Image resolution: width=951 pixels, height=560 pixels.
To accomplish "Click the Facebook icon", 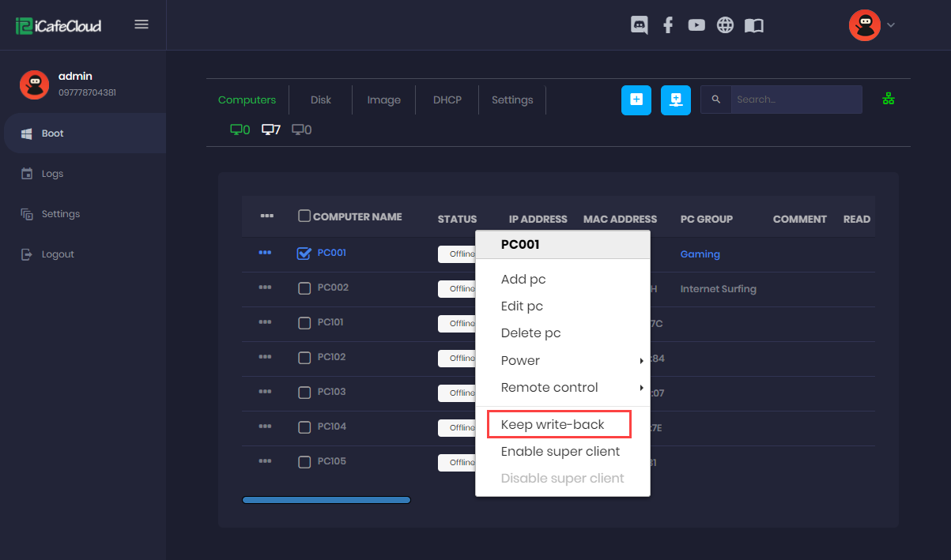I will [668, 24].
